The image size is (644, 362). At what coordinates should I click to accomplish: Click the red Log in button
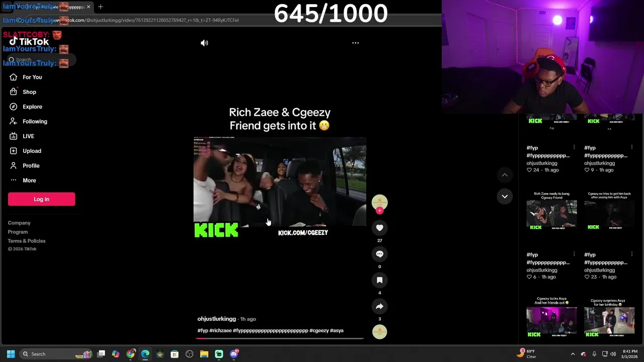(41, 199)
